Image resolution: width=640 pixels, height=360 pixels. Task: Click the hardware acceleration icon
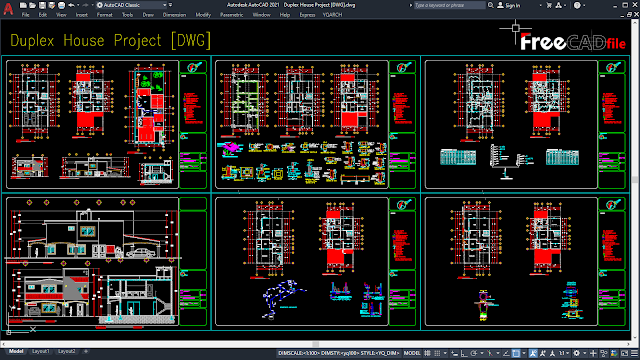coord(614,353)
